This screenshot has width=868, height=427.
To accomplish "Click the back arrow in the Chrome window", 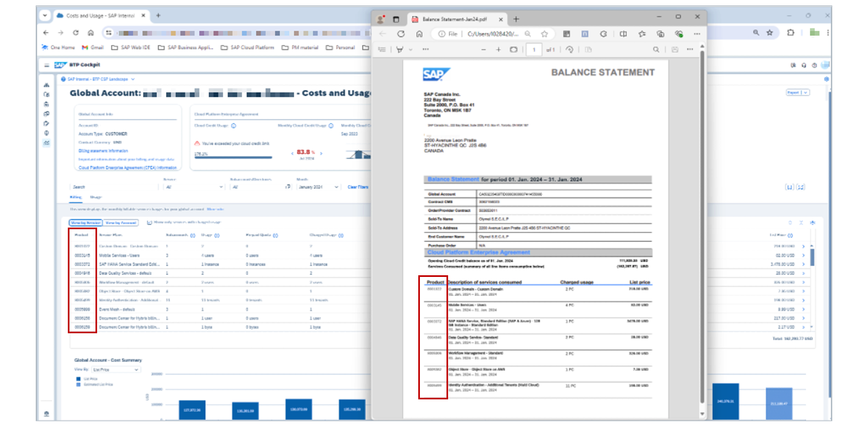I will (46, 33).
